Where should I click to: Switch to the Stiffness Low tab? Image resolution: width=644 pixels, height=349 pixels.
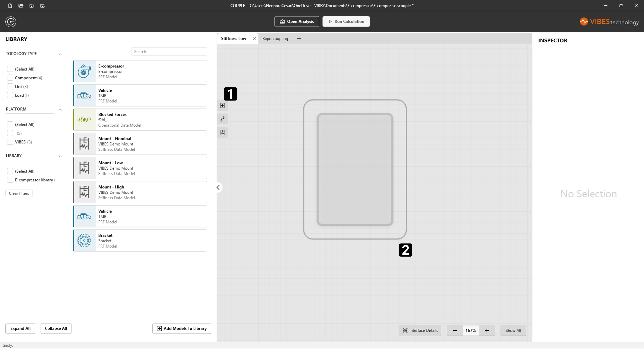[x=233, y=39]
